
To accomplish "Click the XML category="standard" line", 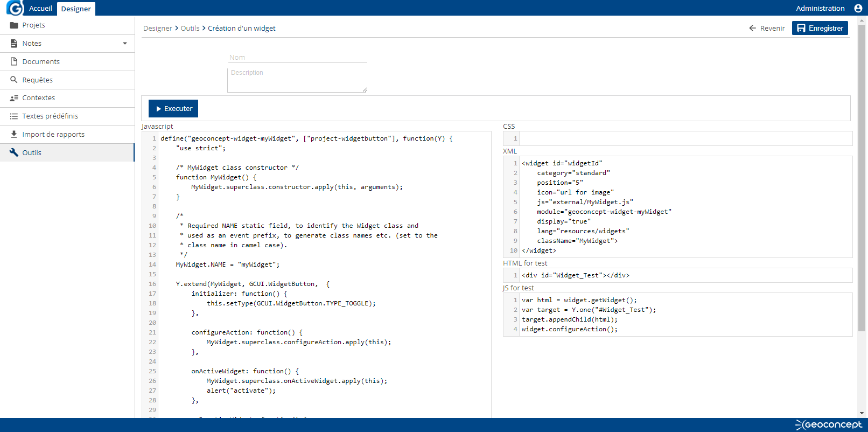I will (573, 173).
